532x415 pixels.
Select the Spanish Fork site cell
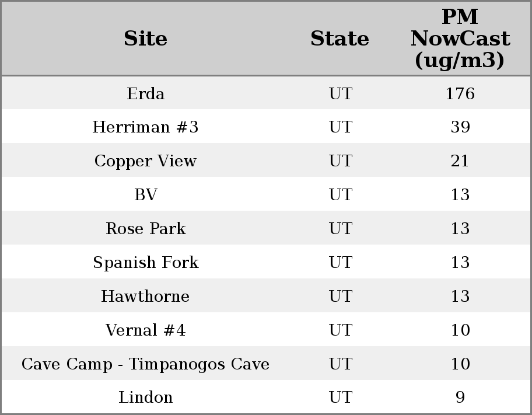(145, 263)
